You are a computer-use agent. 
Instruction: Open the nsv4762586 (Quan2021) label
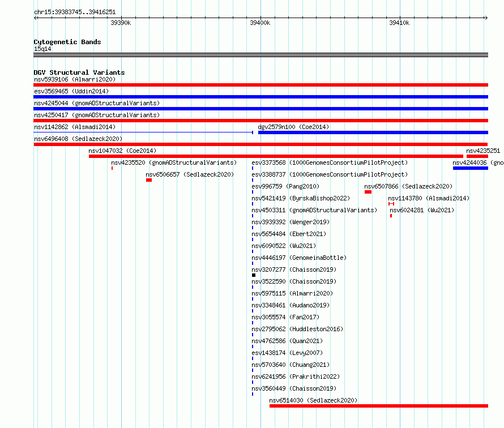287,341
